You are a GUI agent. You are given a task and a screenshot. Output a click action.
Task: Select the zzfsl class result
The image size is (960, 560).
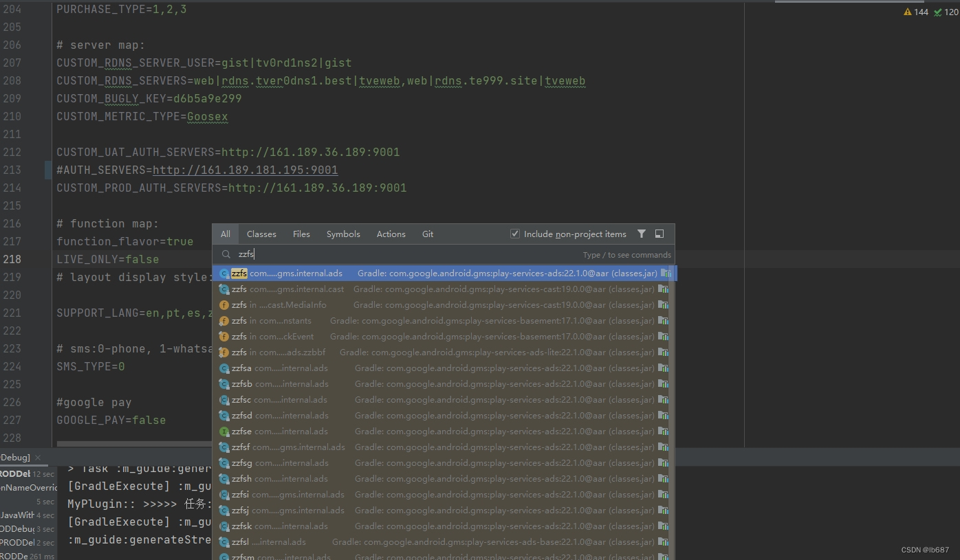(x=440, y=542)
